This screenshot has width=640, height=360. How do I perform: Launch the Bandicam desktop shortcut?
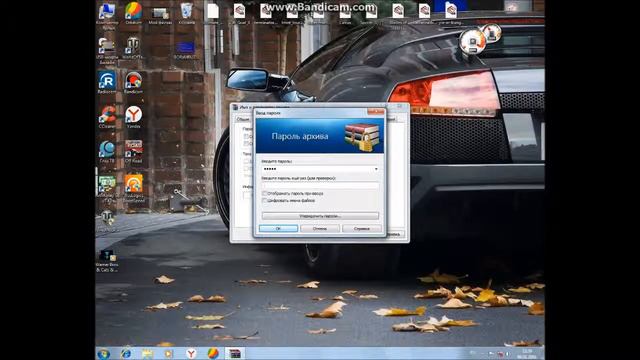133,83
